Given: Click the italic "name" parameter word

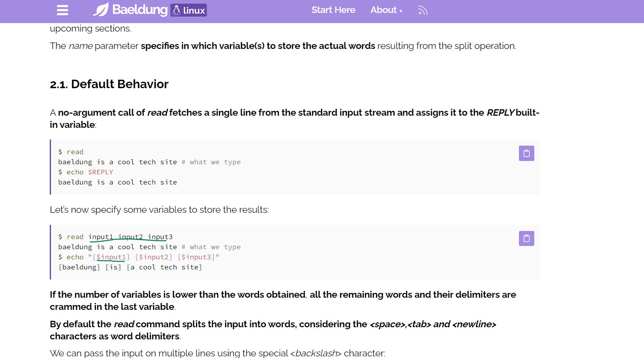Looking at the screenshot, I should point(81,46).
